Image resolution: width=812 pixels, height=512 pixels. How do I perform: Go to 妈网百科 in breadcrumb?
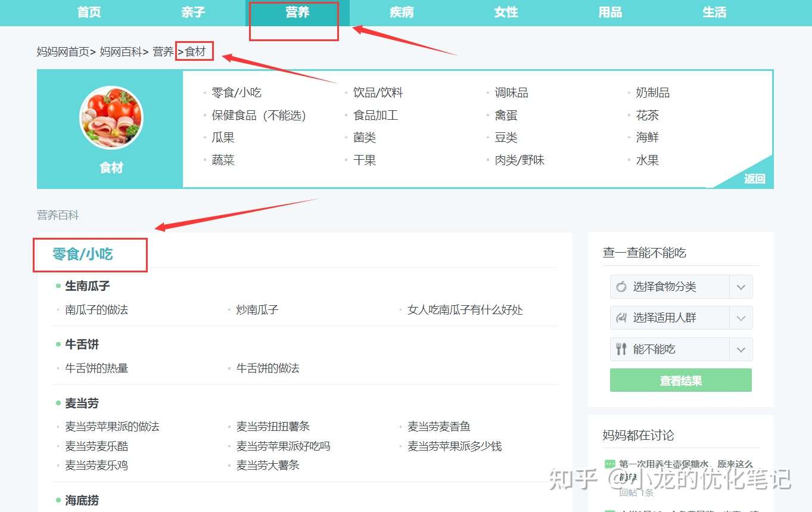[x=120, y=52]
